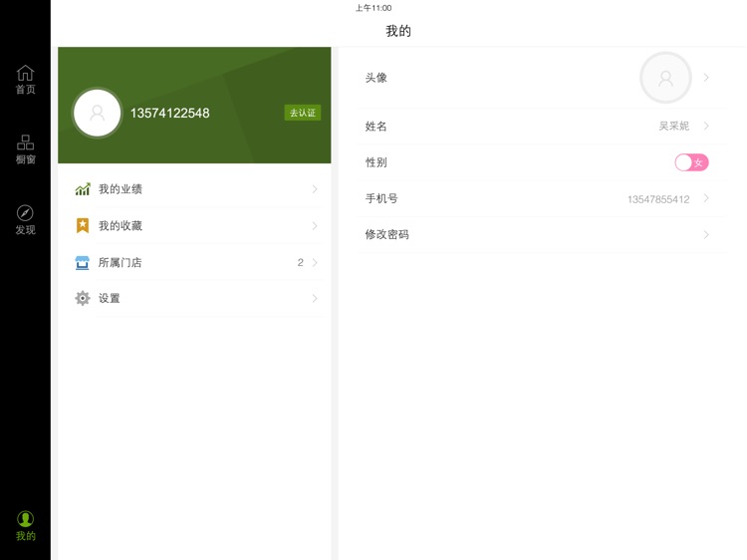
Task: Click the 所属门店 store icon
Action: pos(82,263)
